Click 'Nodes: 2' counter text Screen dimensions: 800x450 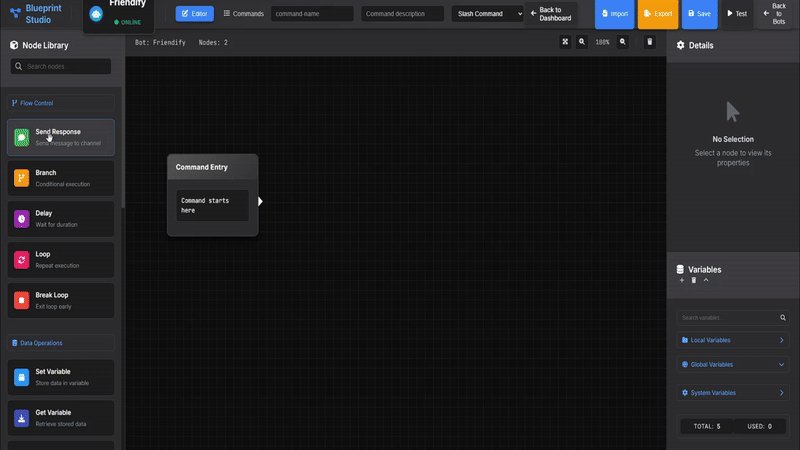pyautogui.click(x=213, y=42)
